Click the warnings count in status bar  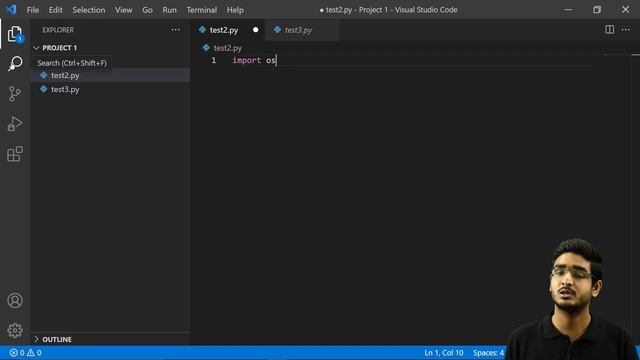[x=34, y=353]
